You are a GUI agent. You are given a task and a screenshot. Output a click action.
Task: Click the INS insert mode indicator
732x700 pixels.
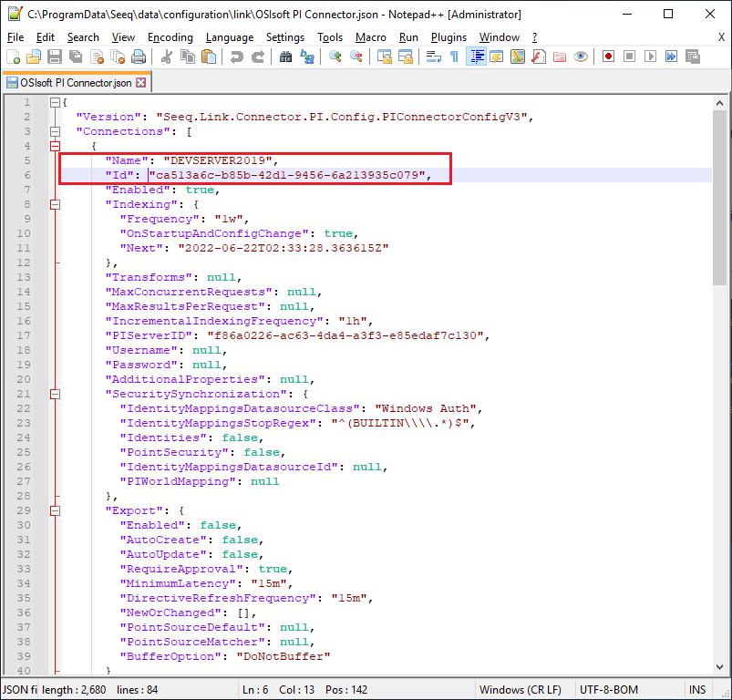point(697,690)
